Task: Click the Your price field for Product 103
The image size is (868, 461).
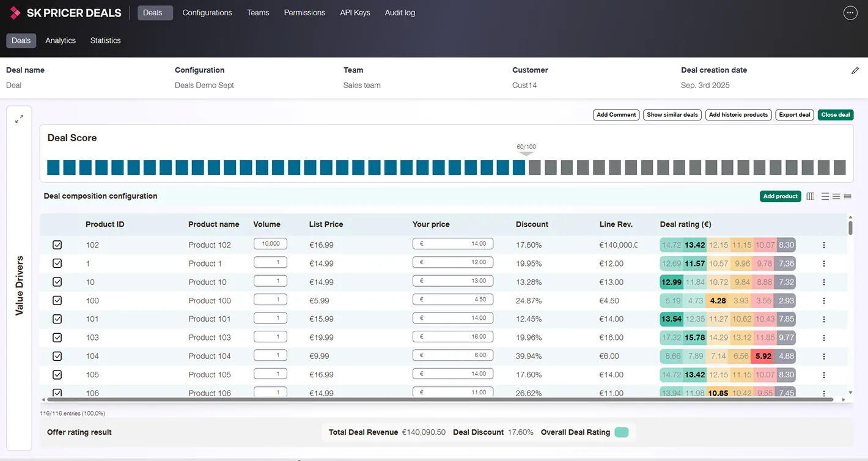Action: (x=452, y=337)
